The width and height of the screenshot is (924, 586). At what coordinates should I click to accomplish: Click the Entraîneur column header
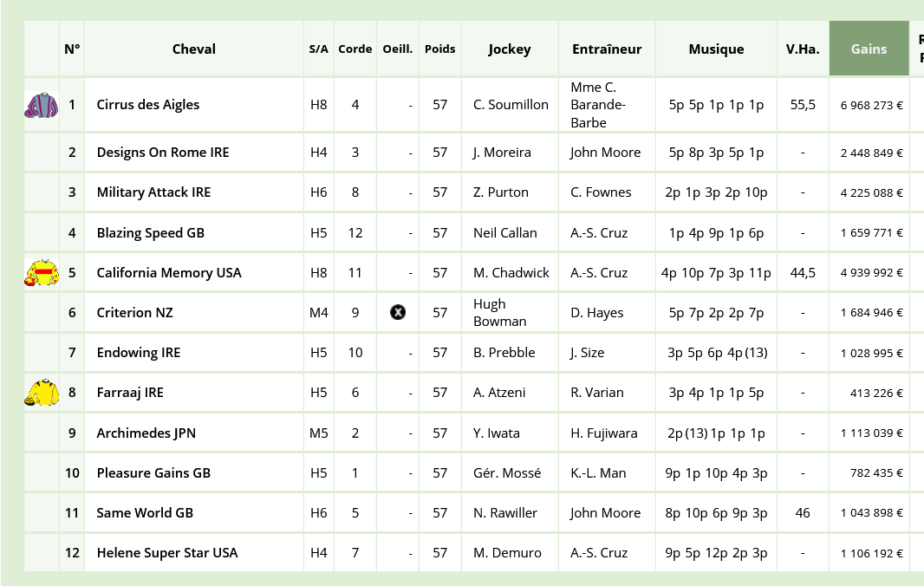pyautogui.click(x=607, y=49)
